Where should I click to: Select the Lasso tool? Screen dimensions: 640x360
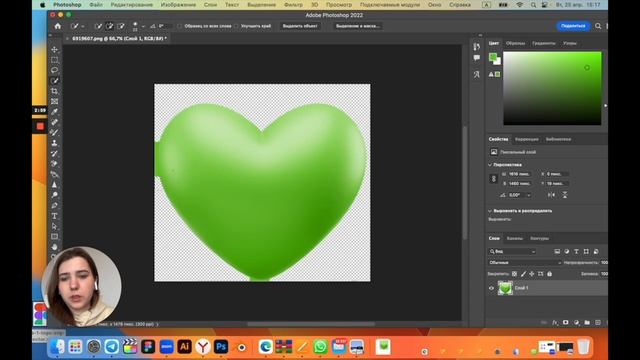[54, 70]
